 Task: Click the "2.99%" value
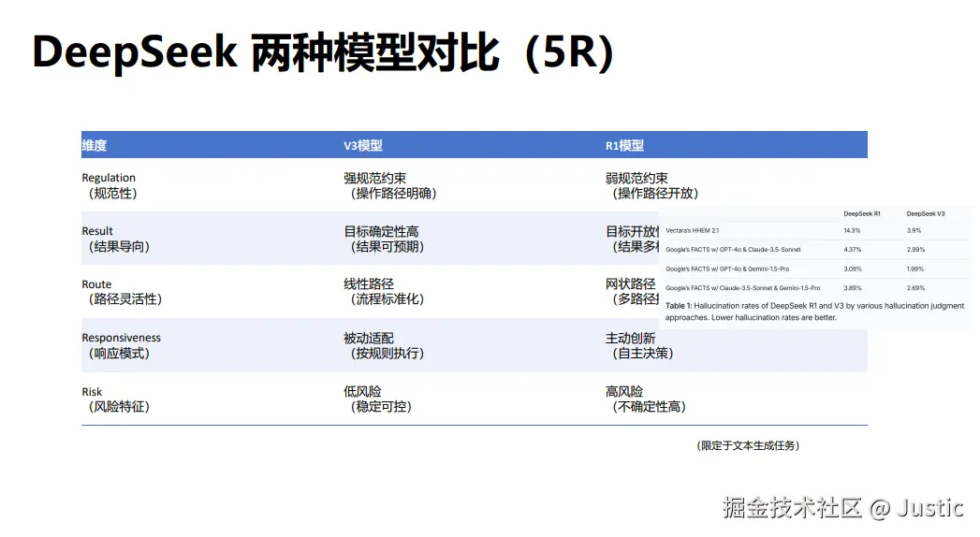pos(915,249)
